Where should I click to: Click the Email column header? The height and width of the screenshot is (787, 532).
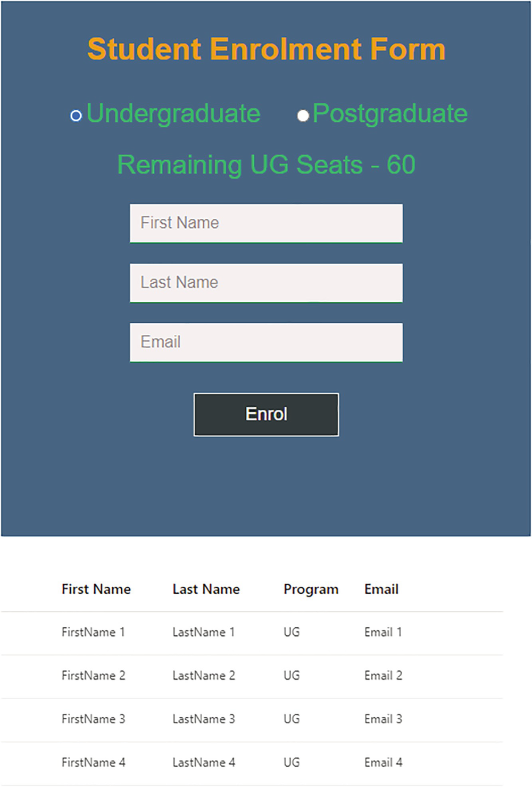[x=381, y=589]
